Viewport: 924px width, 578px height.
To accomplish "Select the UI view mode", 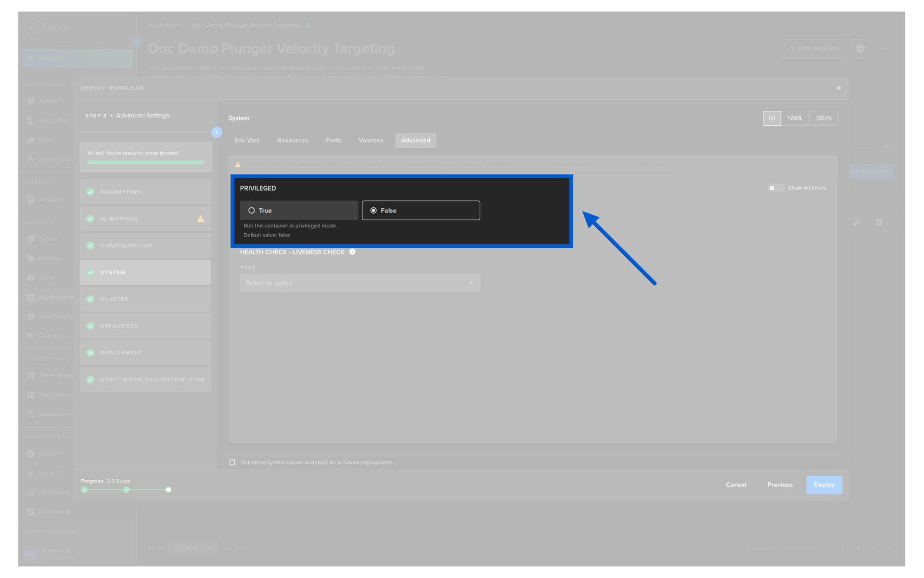I will tap(771, 118).
